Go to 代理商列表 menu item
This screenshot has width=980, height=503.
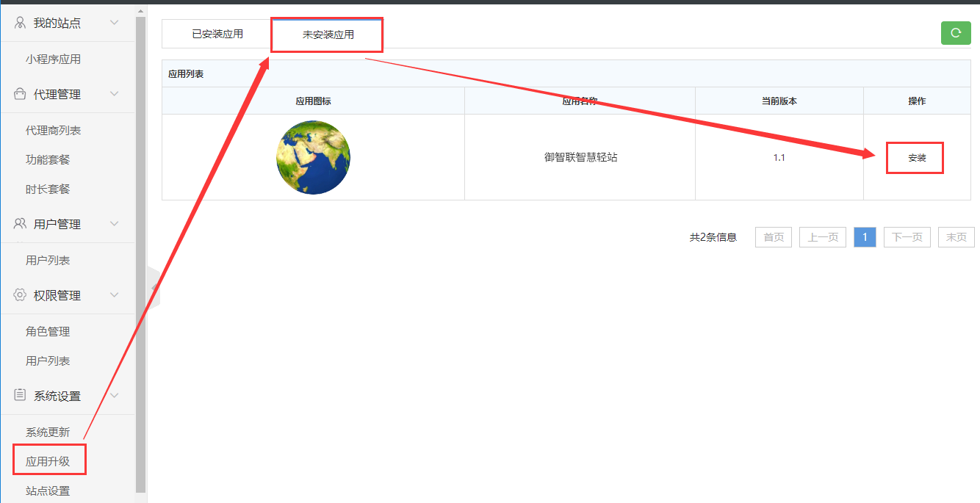coord(53,130)
